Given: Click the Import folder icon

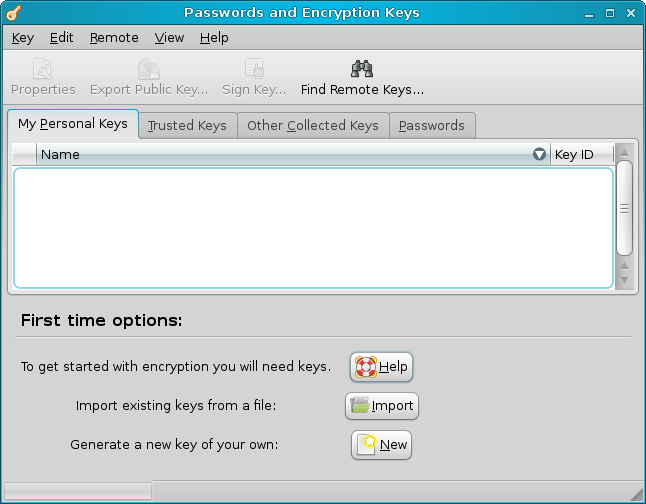Looking at the screenshot, I should (360, 406).
